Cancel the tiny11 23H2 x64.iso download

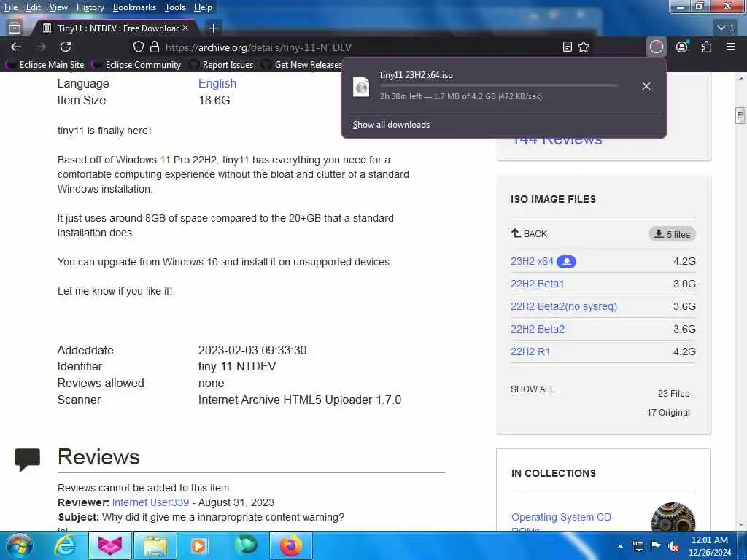tap(646, 86)
